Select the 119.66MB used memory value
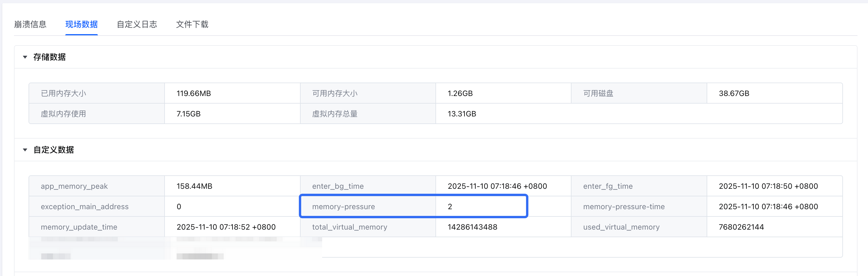The height and width of the screenshot is (276, 868). [194, 93]
